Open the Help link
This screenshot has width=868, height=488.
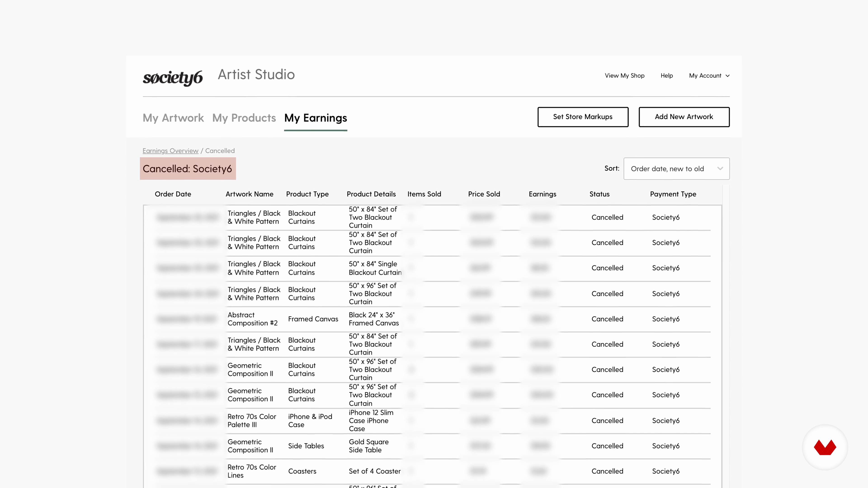coord(667,75)
